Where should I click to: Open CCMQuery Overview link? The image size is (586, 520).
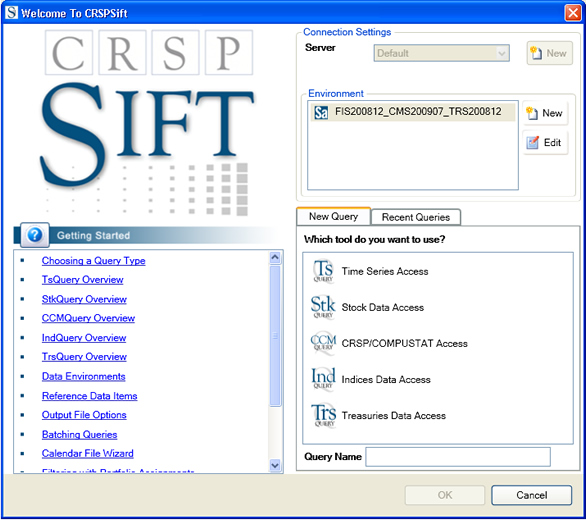tap(88, 318)
